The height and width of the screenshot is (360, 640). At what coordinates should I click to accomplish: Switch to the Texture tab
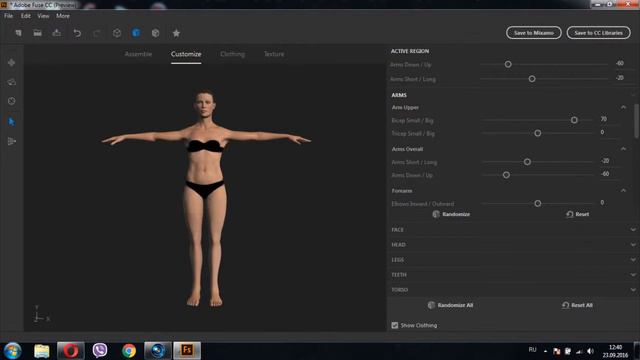tap(274, 54)
